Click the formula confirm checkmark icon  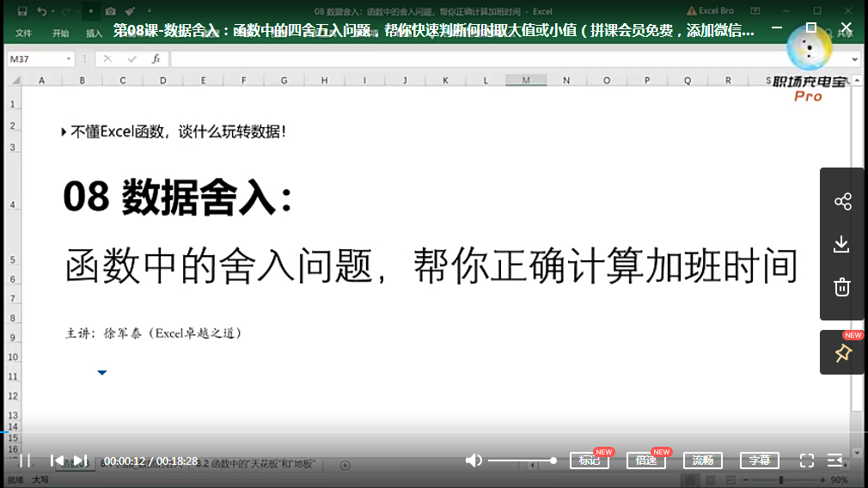tap(131, 58)
